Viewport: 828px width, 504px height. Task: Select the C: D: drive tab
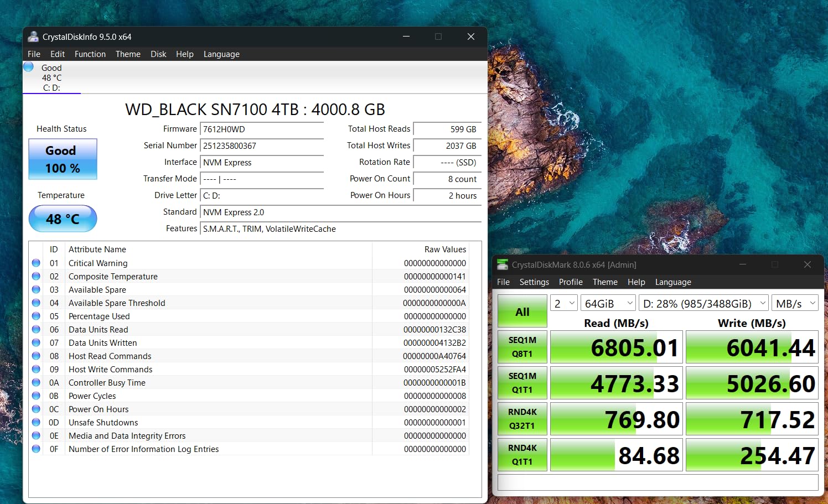click(x=51, y=87)
